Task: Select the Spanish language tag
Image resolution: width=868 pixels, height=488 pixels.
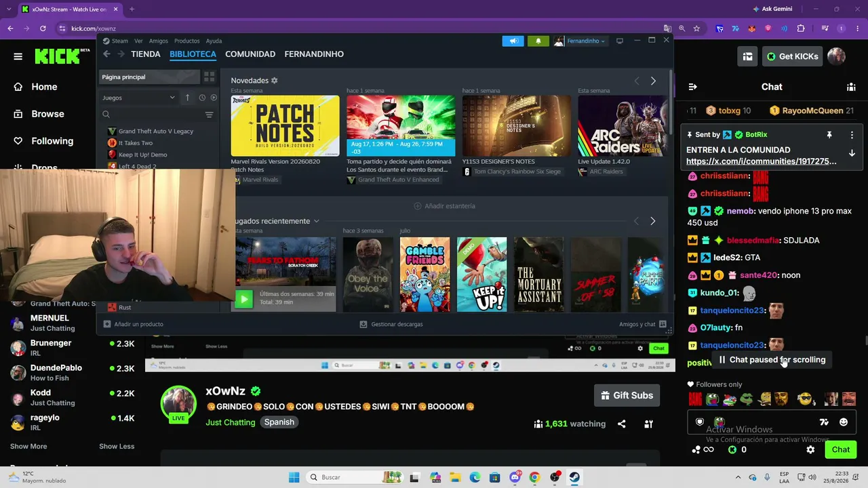Action: click(279, 422)
